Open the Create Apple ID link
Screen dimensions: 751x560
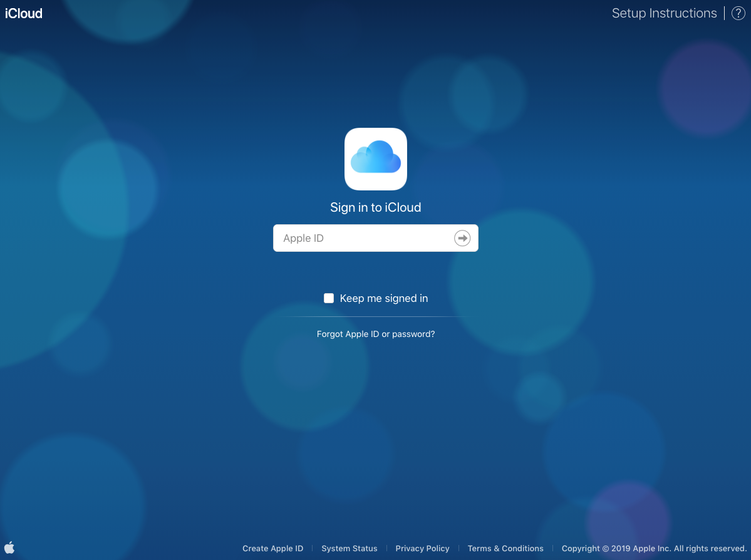[272, 549]
